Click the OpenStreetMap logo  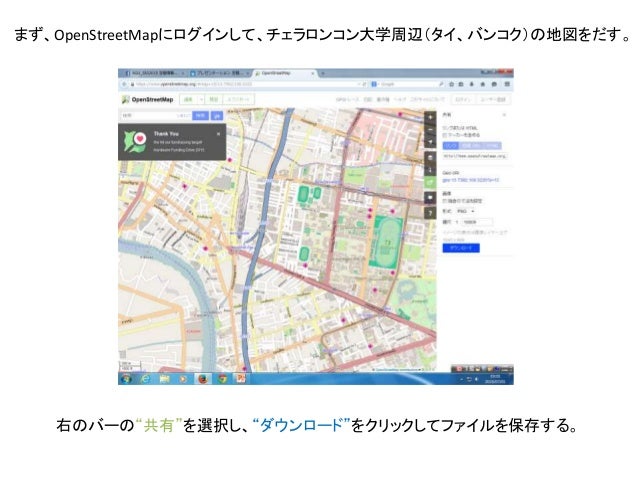[x=147, y=99]
